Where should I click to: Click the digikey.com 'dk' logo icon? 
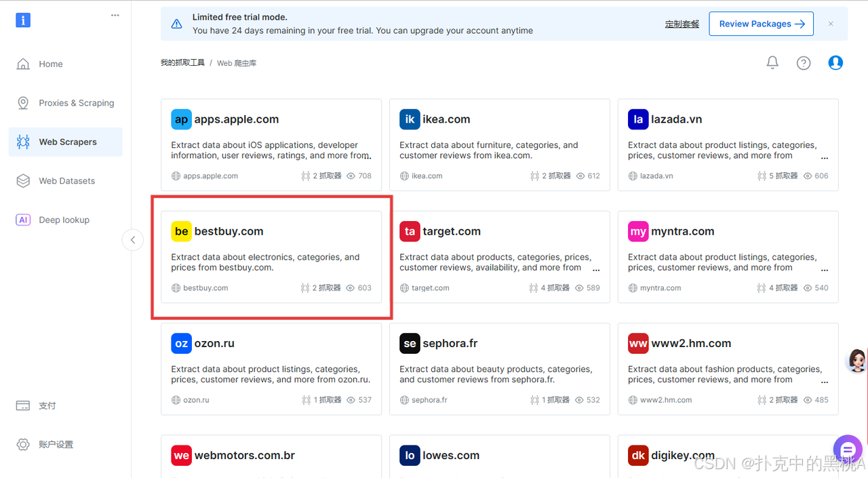(x=638, y=456)
